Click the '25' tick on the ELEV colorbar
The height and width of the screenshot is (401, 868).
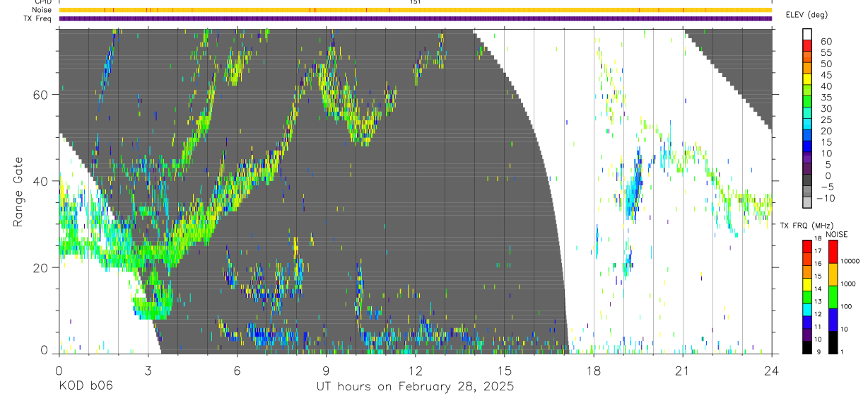pyautogui.click(x=826, y=120)
